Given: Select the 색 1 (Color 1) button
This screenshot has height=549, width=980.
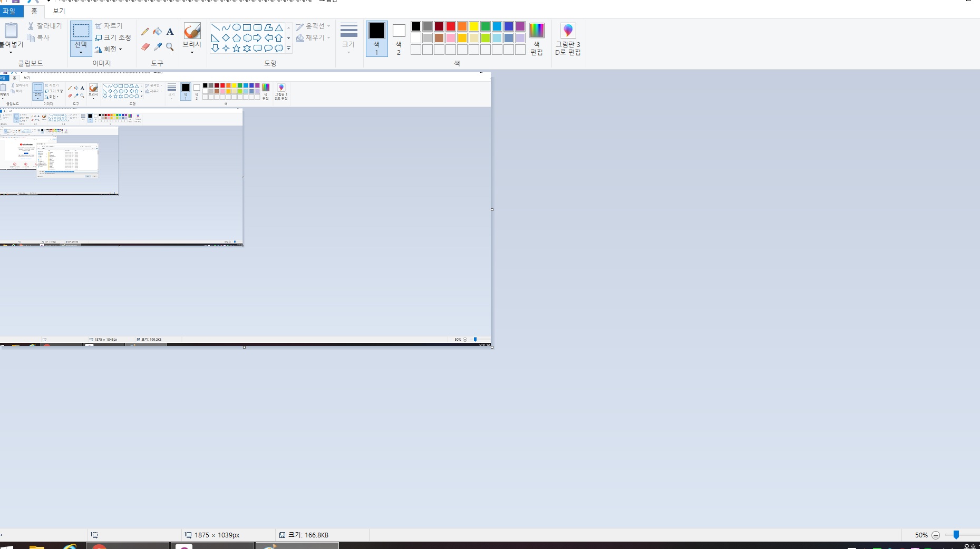Looking at the screenshot, I should 376,38.
